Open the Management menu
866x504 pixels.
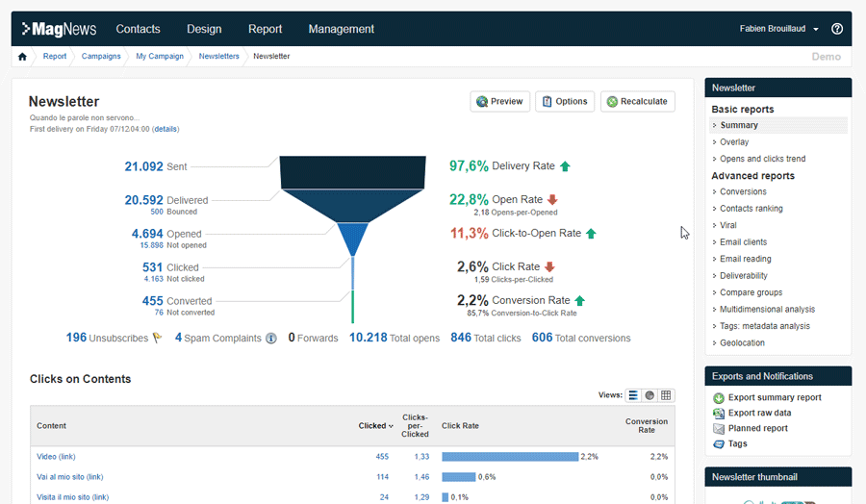click(341, 29)
